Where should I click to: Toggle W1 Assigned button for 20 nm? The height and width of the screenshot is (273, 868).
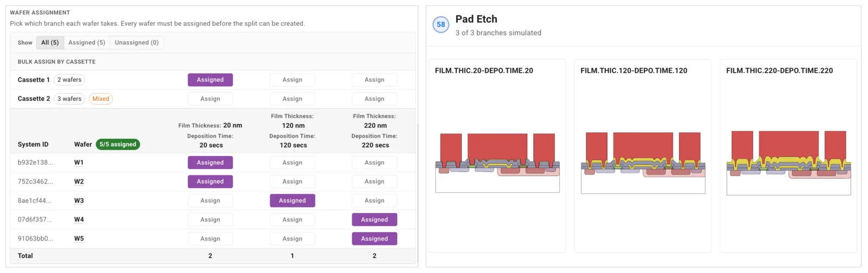[x=210, y=162]
